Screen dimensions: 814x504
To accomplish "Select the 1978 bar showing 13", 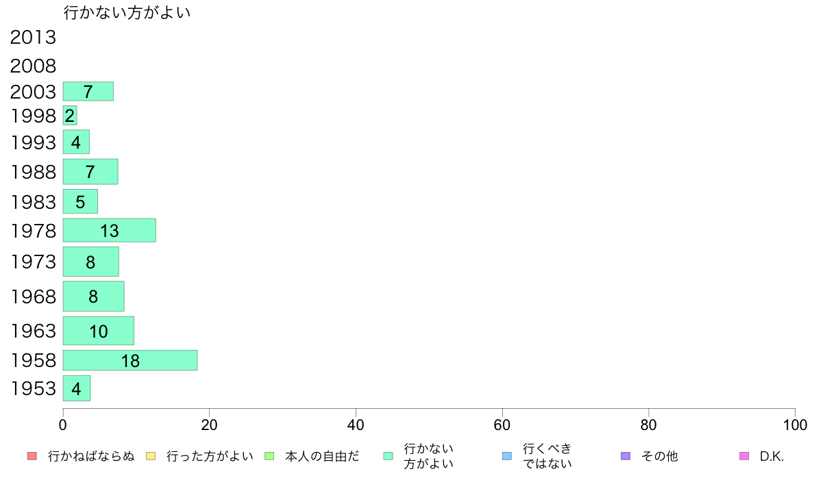I will click(110, 231).
